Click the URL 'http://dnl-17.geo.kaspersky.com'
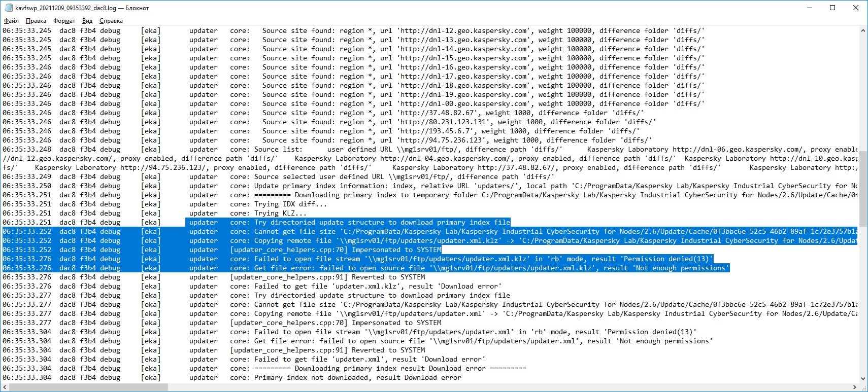The width and height of the screenshot is (868, 392). 463,77
